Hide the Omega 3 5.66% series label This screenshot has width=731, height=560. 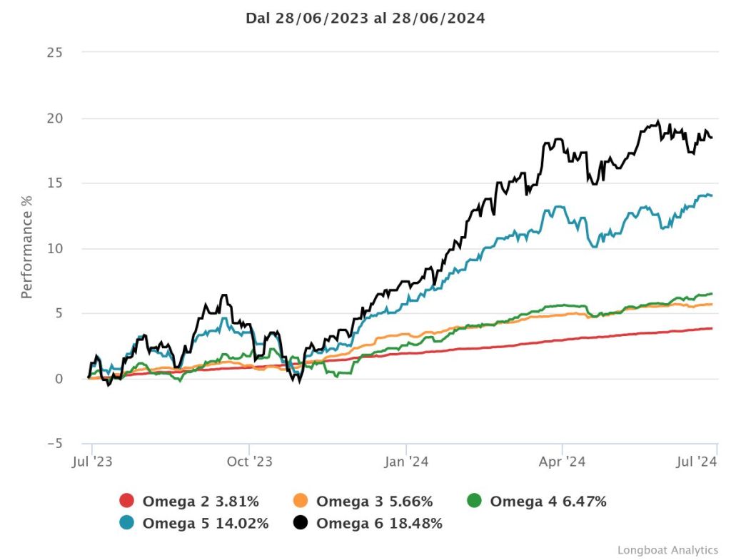click(374, 502)
